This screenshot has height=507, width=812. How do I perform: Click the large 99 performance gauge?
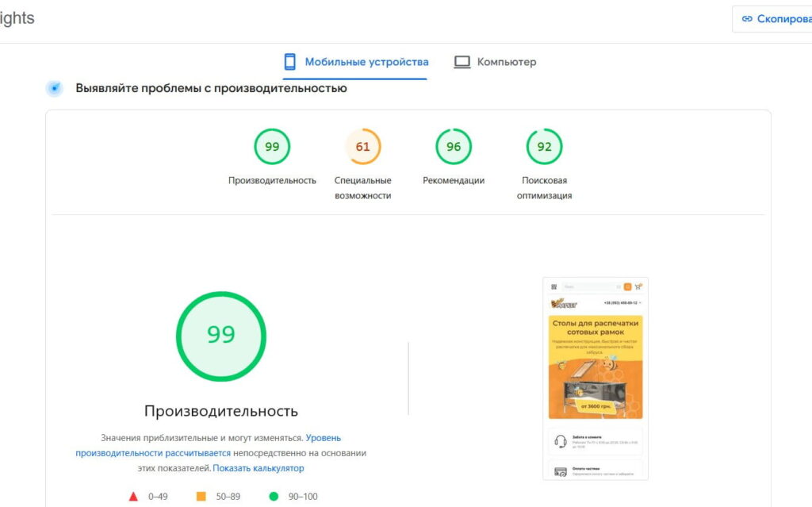pyautogui.click(x=221, y=336)
